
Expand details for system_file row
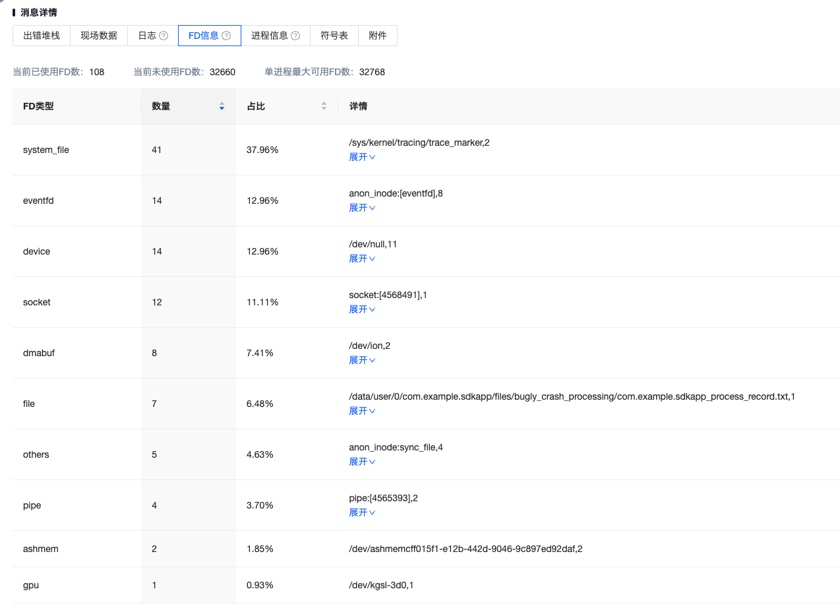pos(361,157)
